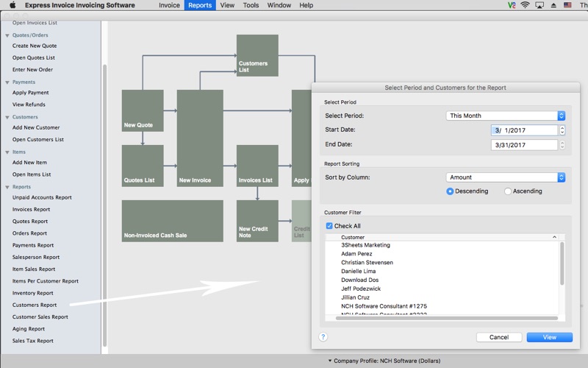Viewport: 588px width, 368px height.
Task: Select the Descending radio button
Action: click(450, 191)
